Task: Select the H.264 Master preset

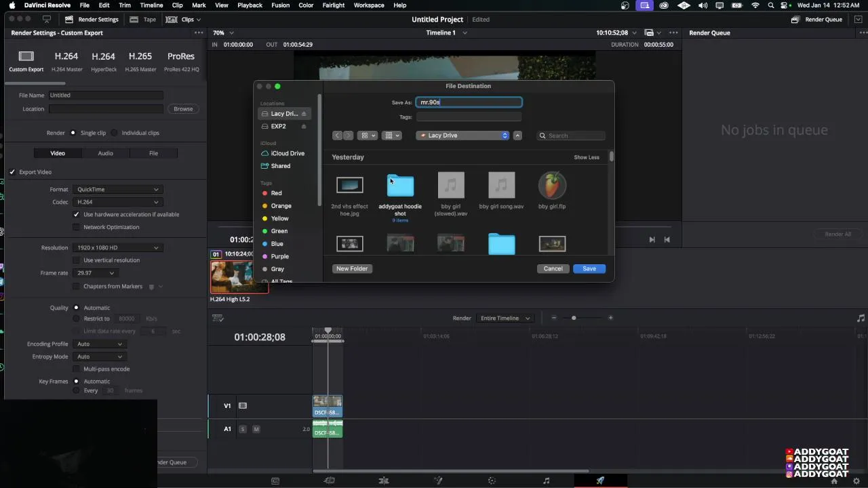Action: coord(66,60)
